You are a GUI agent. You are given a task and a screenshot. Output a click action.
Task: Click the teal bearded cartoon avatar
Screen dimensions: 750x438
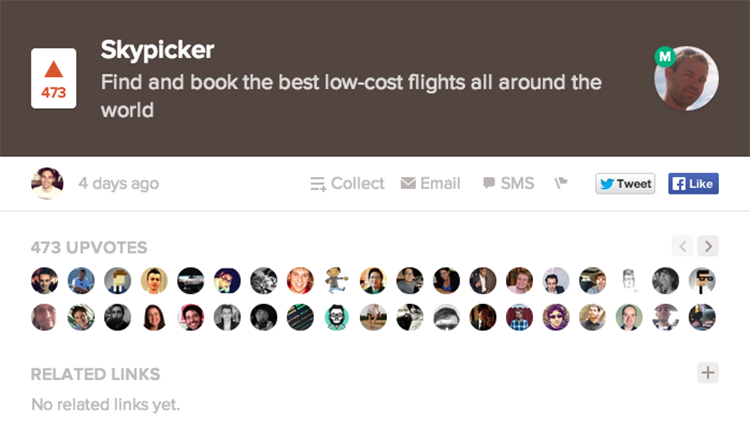click(x=337, y=317)
